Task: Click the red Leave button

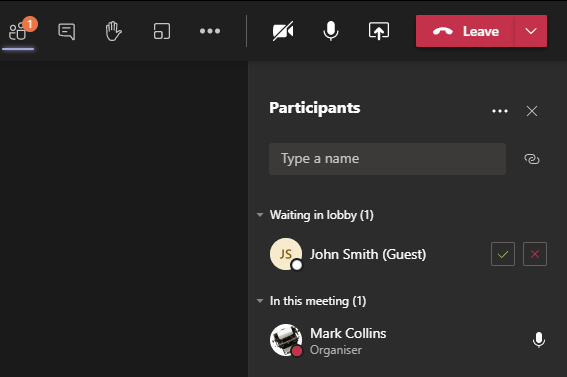Action: [465, 31]
